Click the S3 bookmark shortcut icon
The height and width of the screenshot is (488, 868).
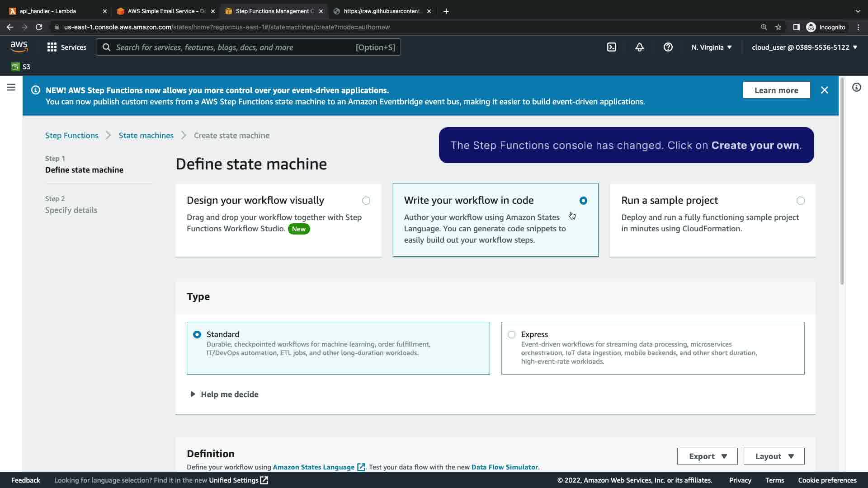(16, 67)
